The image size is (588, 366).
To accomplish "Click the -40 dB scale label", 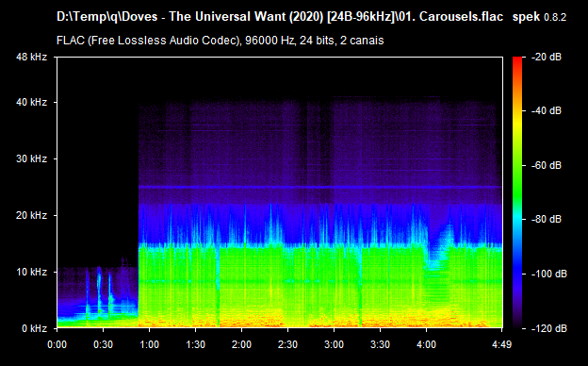I will click(x=547, y=110).
